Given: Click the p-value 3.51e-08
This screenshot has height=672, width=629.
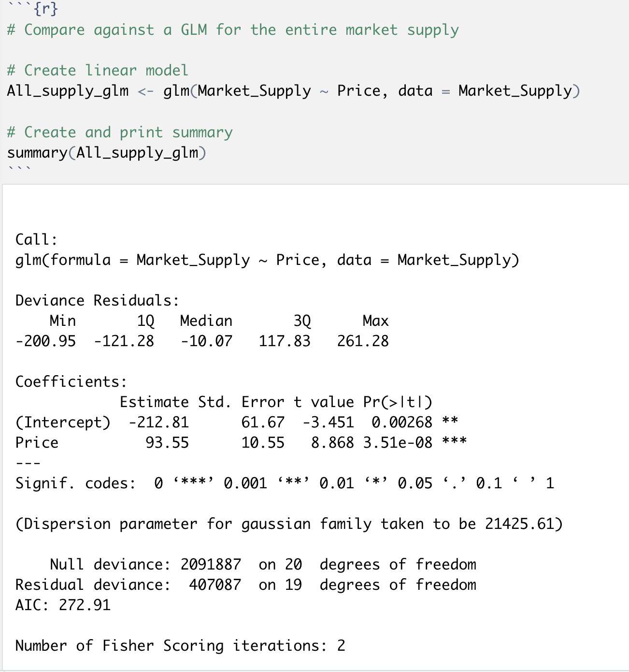Looking at the screenshot, I should pos(398,443).
